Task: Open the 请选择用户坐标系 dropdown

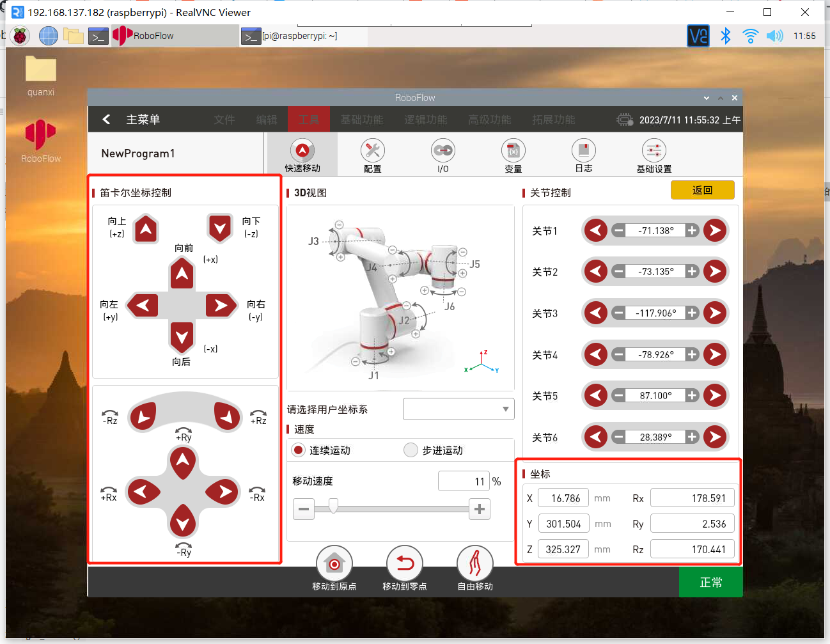Action: click(458, 409)
